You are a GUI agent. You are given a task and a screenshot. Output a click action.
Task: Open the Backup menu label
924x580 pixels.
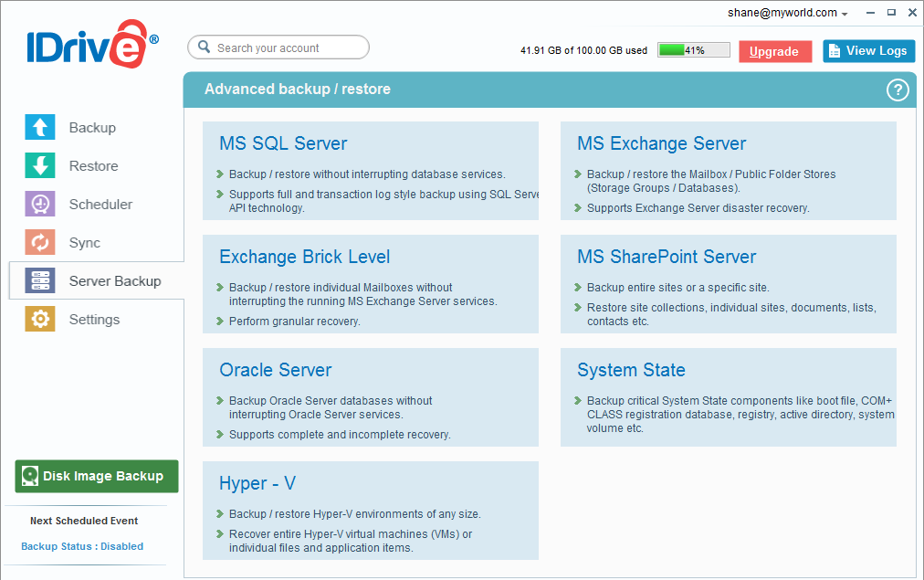click(92, 128)
